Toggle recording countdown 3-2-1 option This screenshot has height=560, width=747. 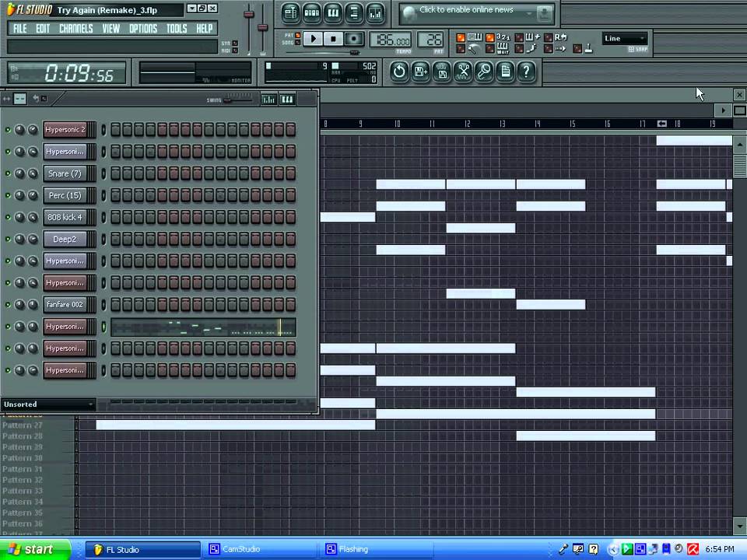point(489,37)
